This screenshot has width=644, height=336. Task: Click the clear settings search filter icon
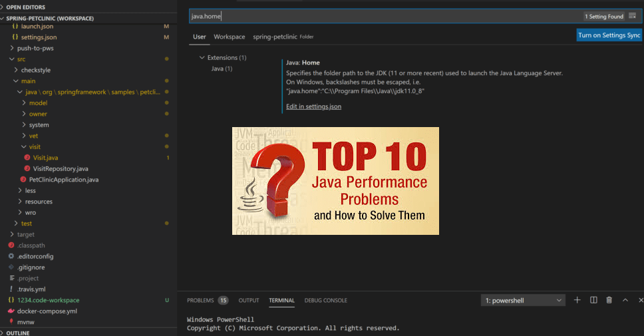pos(633,16)
